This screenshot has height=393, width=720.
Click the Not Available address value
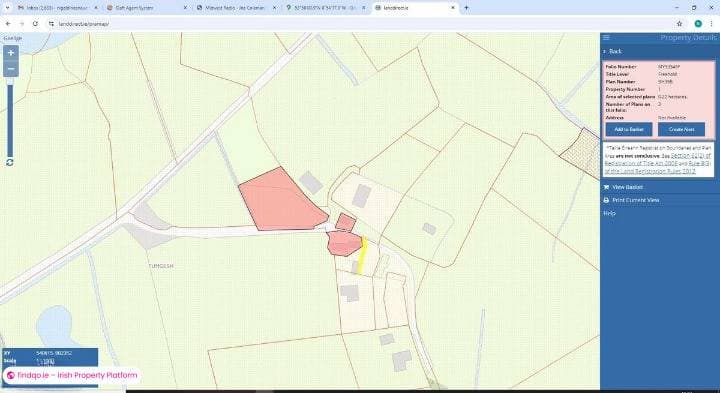tap(672, 118)
